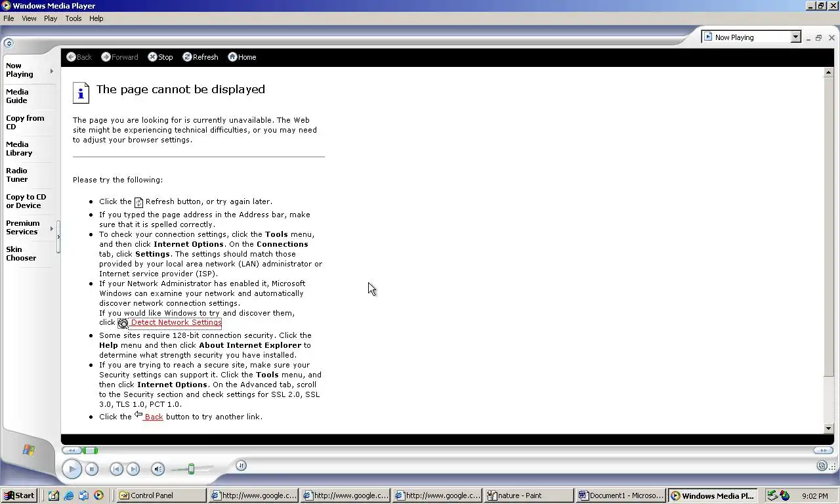Click the safely remove hardware tray icon
Image resolution: width=840 pixels, height=504 pixels.
[x=772, y=495]
